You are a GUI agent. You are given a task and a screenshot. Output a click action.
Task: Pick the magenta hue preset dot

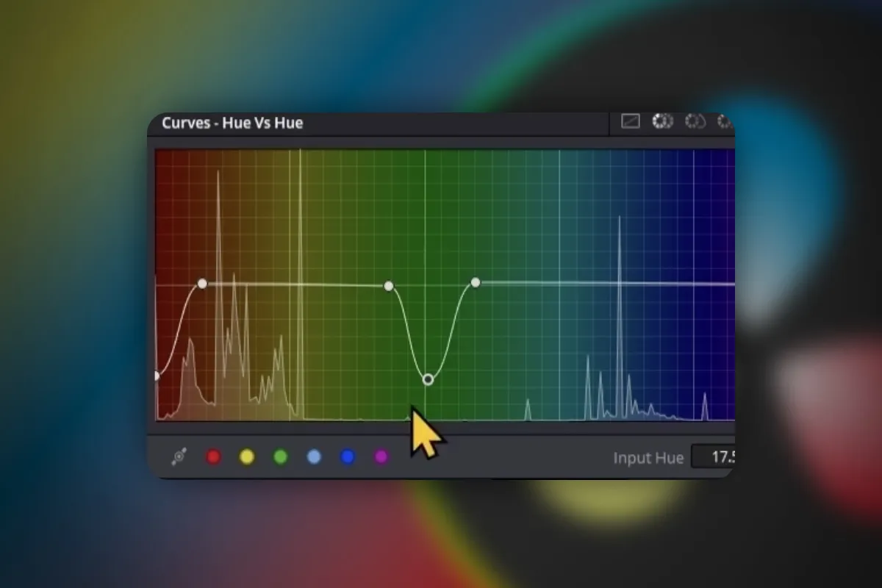(x=381, y=457)
